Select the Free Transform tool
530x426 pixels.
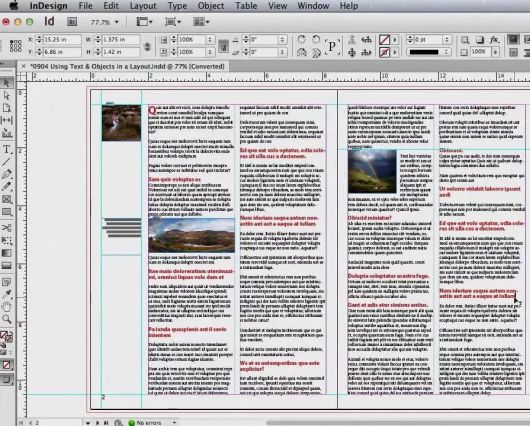coord(7,240)
